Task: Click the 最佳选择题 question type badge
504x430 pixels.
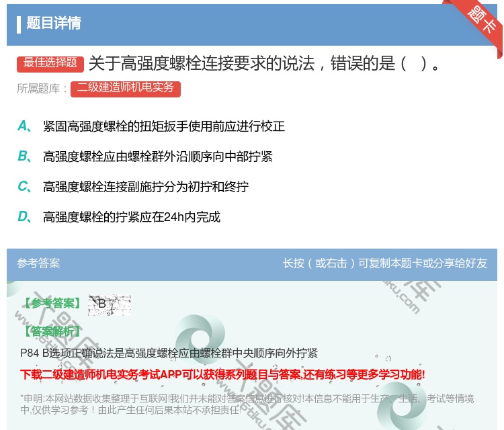Action: 50,63
